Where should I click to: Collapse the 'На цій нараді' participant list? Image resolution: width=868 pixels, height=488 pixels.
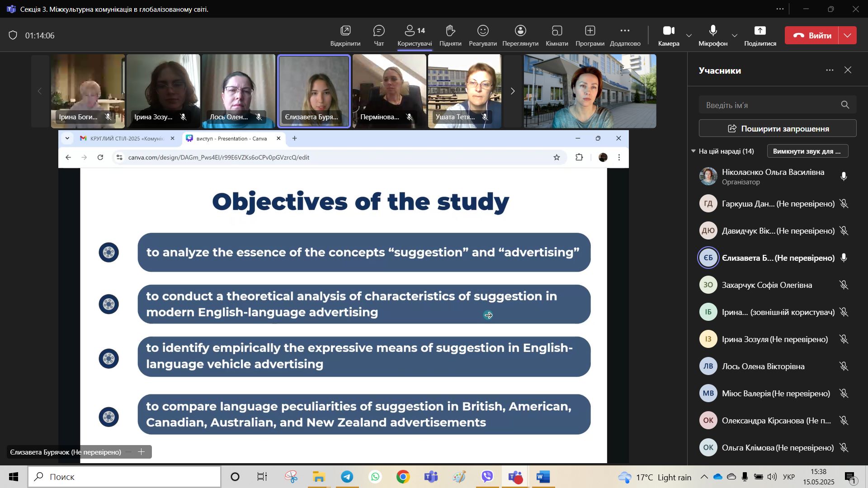point(693,151)
